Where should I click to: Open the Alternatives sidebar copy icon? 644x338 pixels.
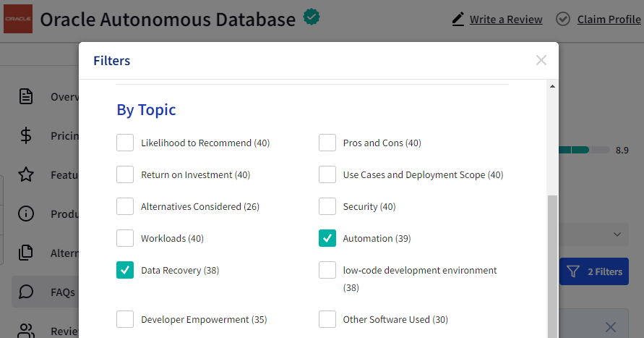tap(26, 253)
